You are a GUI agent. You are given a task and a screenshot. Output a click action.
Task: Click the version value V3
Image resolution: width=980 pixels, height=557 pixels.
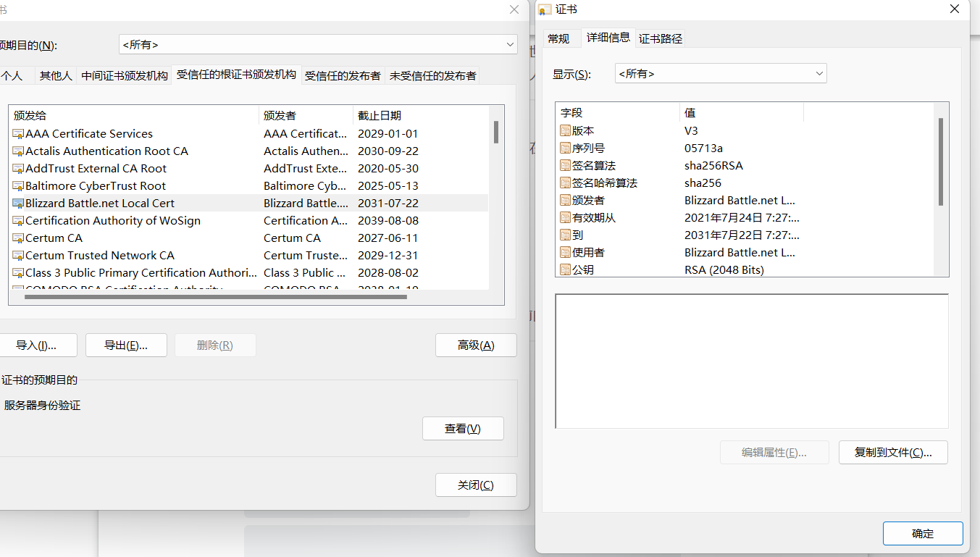click(692, 131)
